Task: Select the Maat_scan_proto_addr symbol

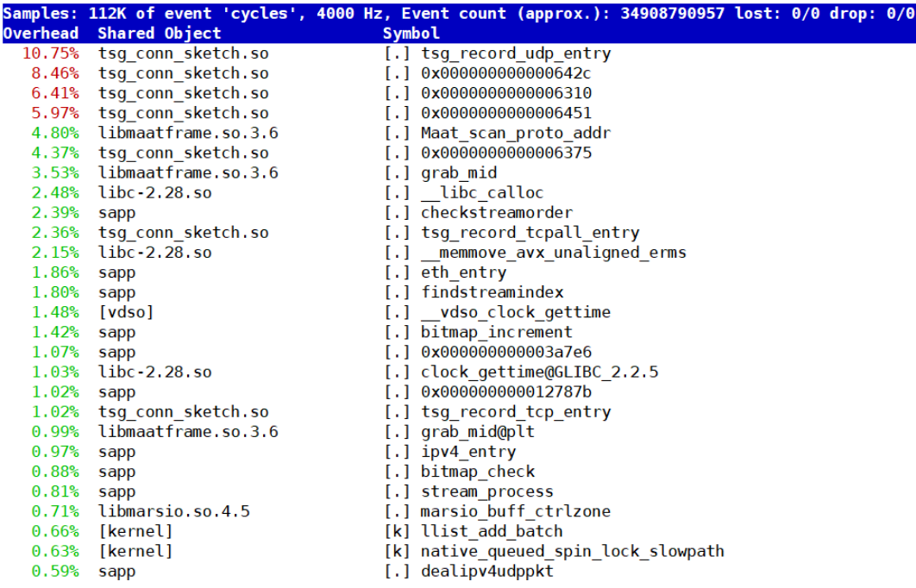Action: 515,133
